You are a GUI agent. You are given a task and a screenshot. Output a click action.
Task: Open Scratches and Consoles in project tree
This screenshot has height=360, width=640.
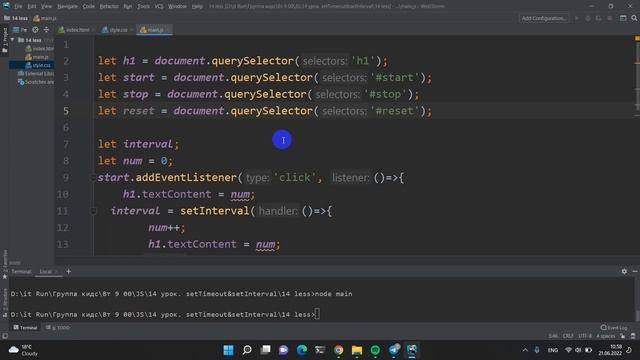36,82
